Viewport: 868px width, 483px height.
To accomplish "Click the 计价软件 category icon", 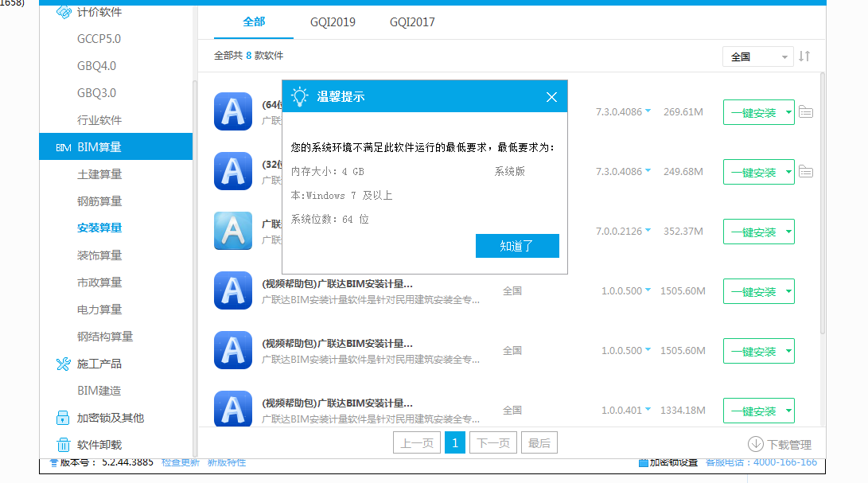I will [64, 12].
